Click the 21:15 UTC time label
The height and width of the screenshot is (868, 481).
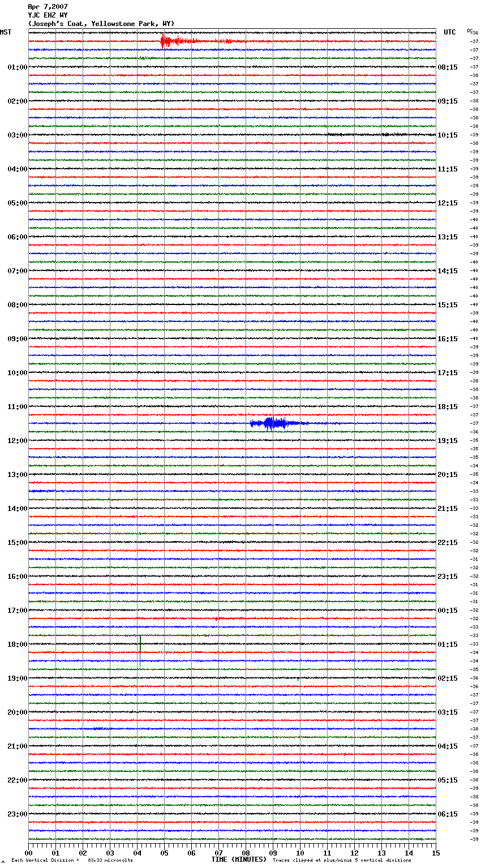pyautogui.click(x=448, y=509)
